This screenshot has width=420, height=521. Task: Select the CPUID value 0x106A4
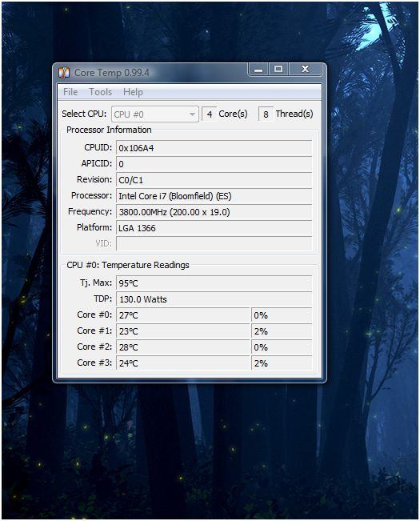click(x=214, y=148)
